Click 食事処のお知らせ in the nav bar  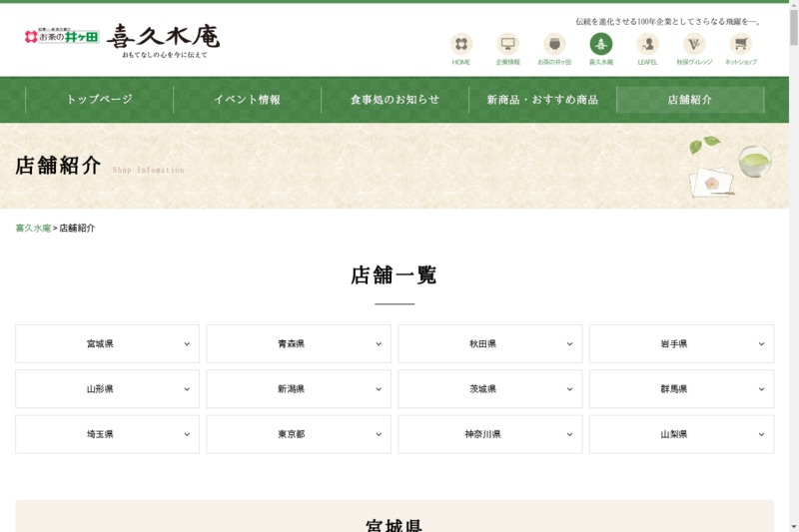tap(395, 100)
